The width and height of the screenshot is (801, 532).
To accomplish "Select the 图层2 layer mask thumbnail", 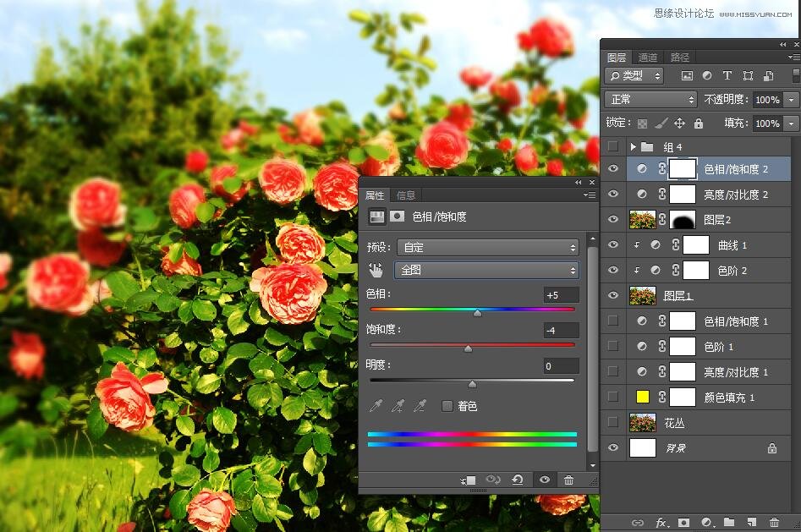I will [683, 220].
